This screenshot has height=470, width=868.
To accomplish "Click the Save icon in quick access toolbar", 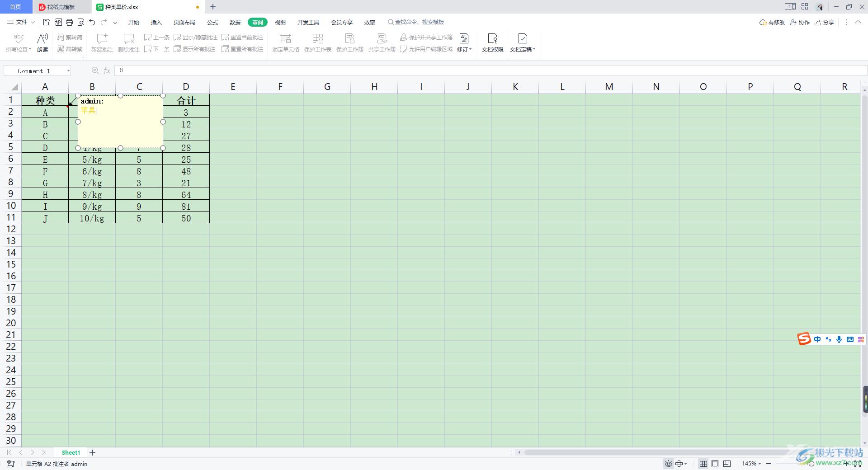I will 47,22.
